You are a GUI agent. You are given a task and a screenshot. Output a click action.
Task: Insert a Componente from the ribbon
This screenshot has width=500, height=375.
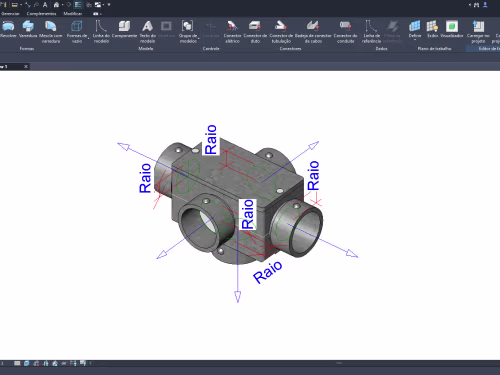coord(124,29)
